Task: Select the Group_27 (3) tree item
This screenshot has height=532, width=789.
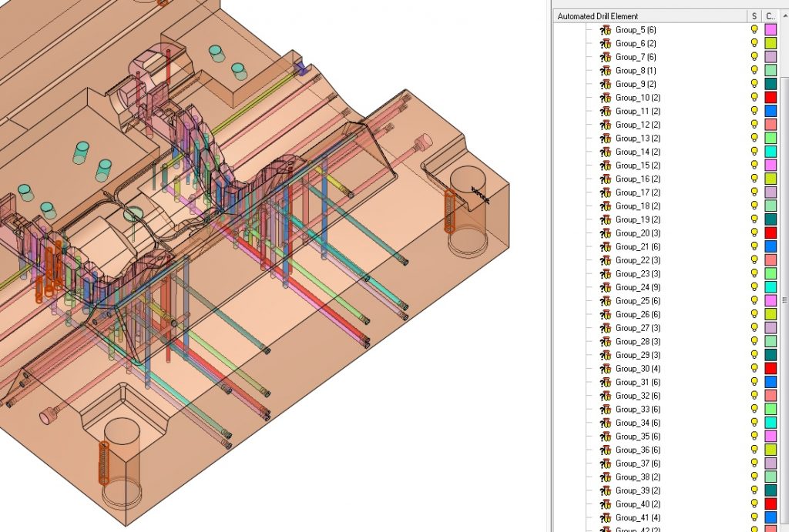Action: click(x=637, y=328)
